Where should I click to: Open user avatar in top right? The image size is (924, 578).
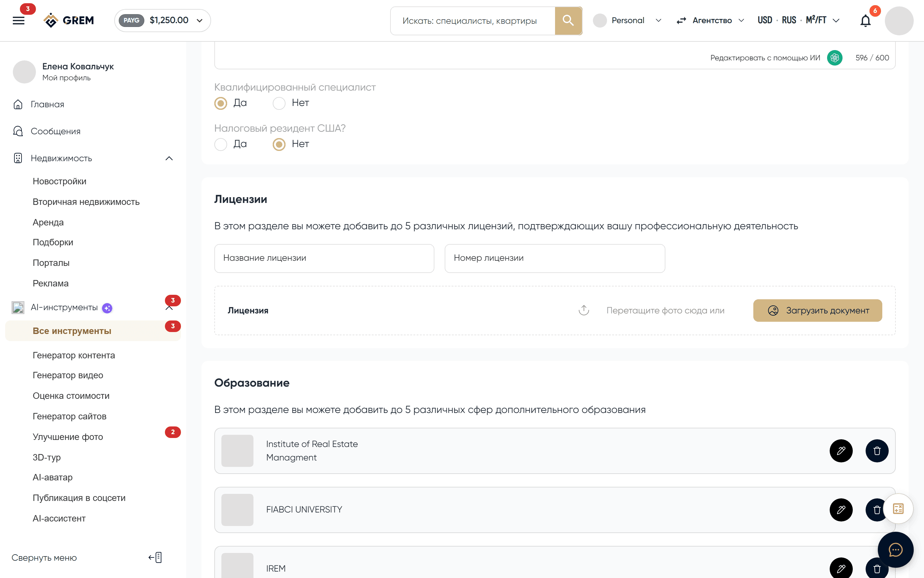click(x=899, y=21)
